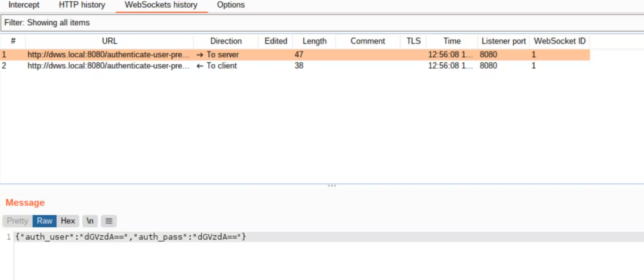Screen dimensions: 644x280
Task: Click the time cell of row 1
Action: coord(450,55)
